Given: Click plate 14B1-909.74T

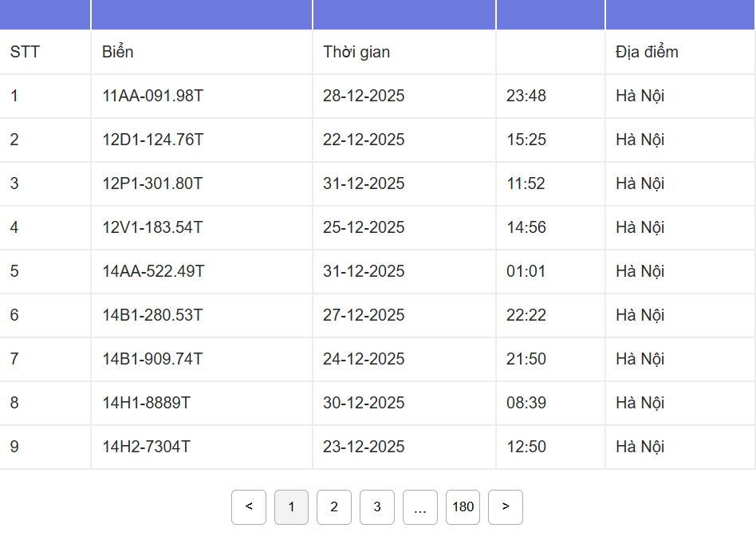Looking at the screenshot, I should tap(152, 360).
